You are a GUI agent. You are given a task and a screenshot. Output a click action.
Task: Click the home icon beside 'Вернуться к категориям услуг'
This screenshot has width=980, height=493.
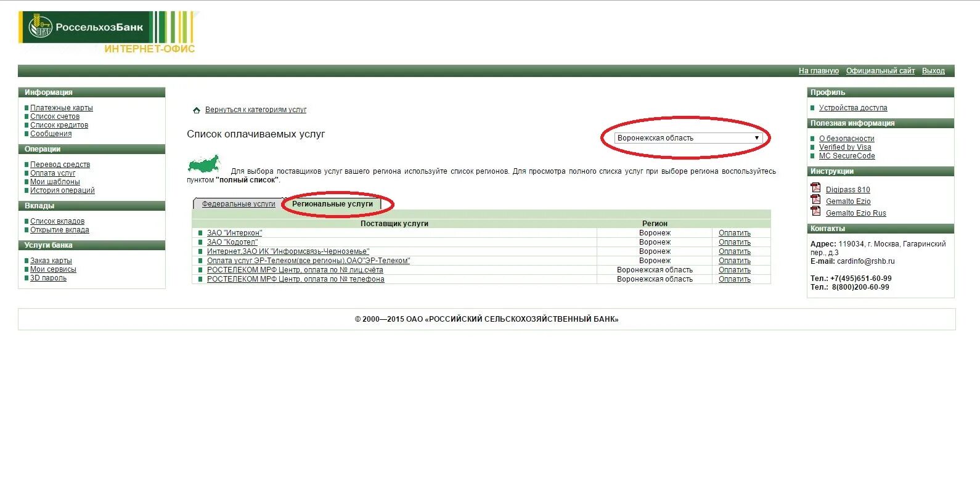coord(197,110)
